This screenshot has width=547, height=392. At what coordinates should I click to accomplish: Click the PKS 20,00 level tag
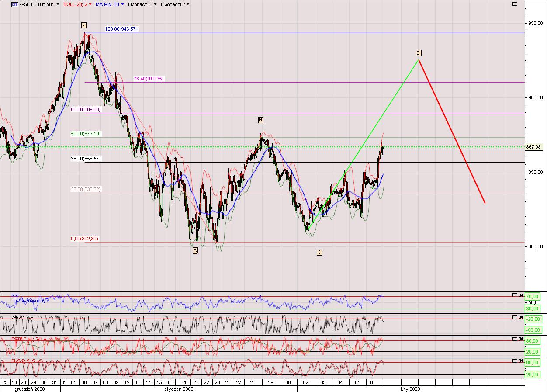click(533, 374)
